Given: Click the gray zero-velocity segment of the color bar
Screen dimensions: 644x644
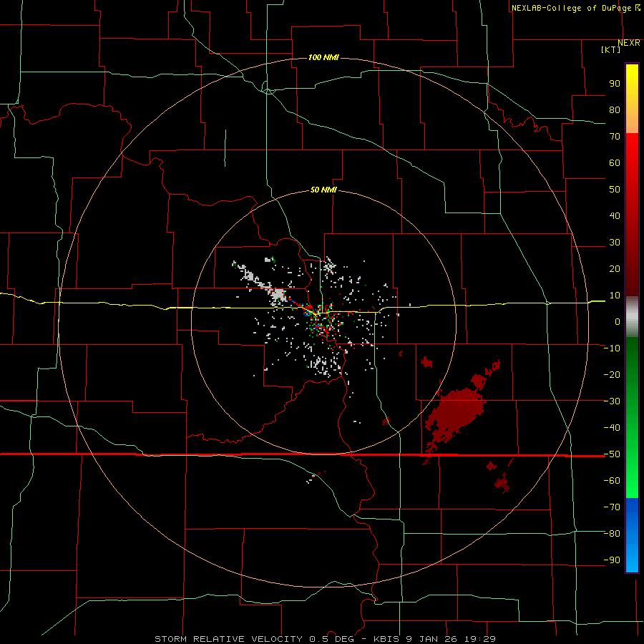Looking at the screenshot, I should (x=632, y=317).
